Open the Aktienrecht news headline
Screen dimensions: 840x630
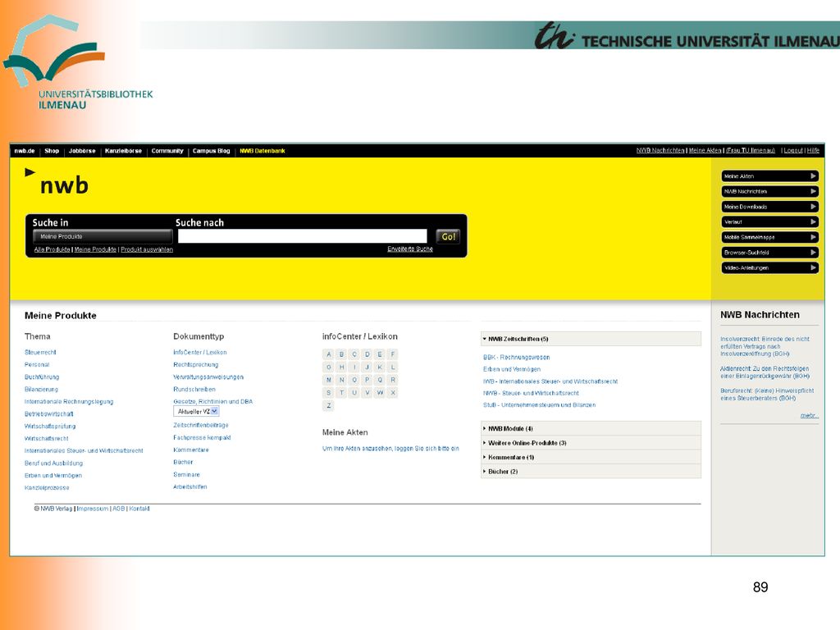pos(765,372)
